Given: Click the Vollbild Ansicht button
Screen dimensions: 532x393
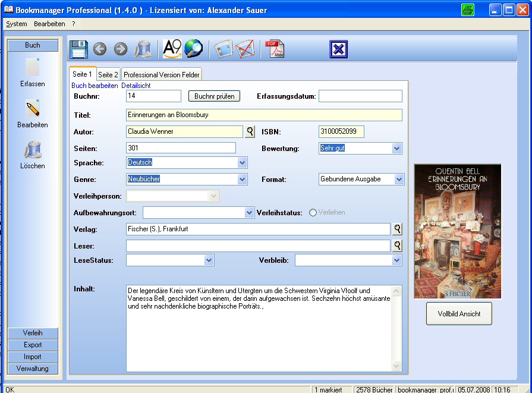Looking at the screenshot, I should pos(459,313).
